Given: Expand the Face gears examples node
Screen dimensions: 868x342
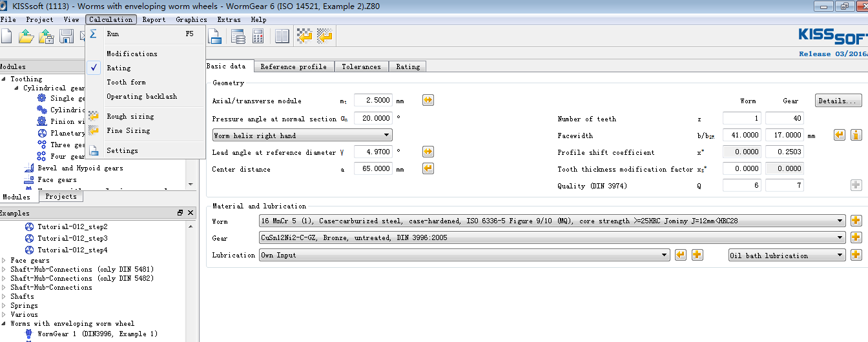Looking at the screenshot, I should tap(4, 261).
